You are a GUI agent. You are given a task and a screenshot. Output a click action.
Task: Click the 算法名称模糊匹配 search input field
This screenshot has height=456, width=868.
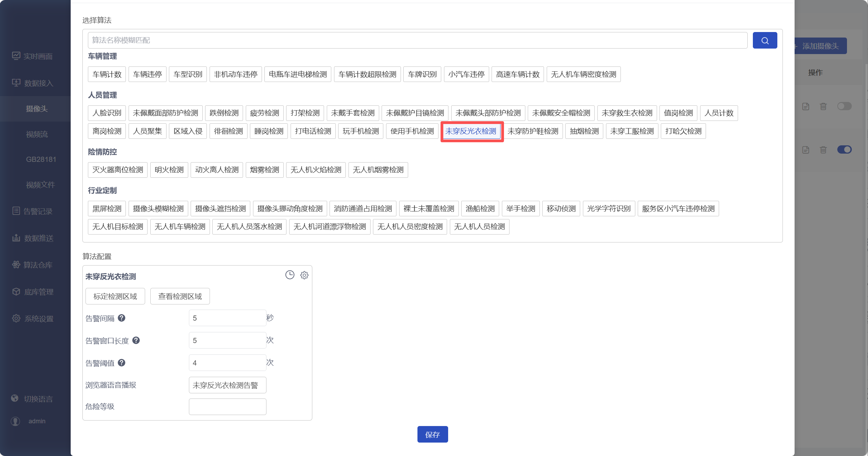click(417, 40)
